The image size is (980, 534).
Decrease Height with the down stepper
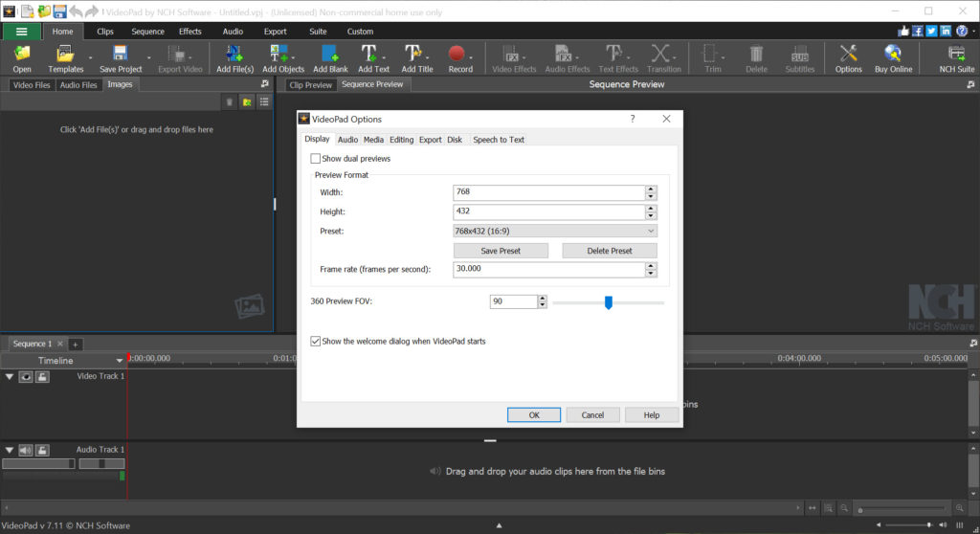point(651,215)
